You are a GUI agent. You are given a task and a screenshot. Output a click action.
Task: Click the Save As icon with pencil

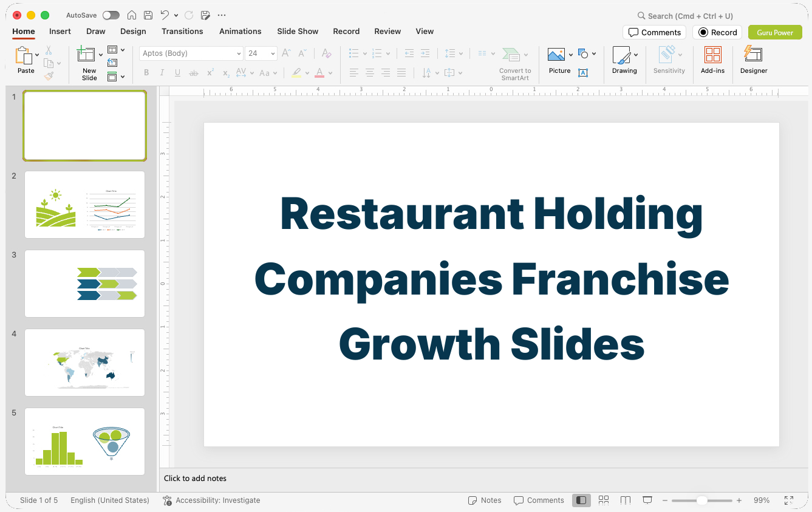click(205, 15)
